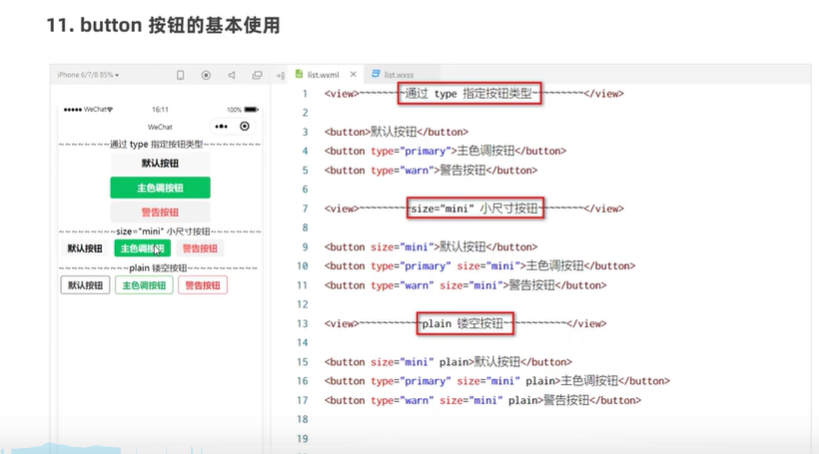Click the 16:11 time in simulator status bar
819x454 pixels.
160,110
